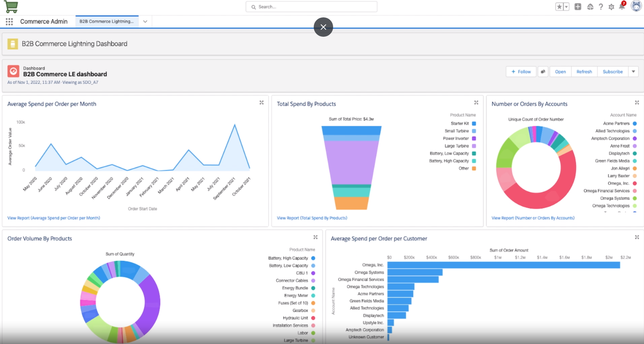Viewport: 644px width, 344px height.
Task: Click the Displaytech legend swatch
Action: tap(635, 153)
